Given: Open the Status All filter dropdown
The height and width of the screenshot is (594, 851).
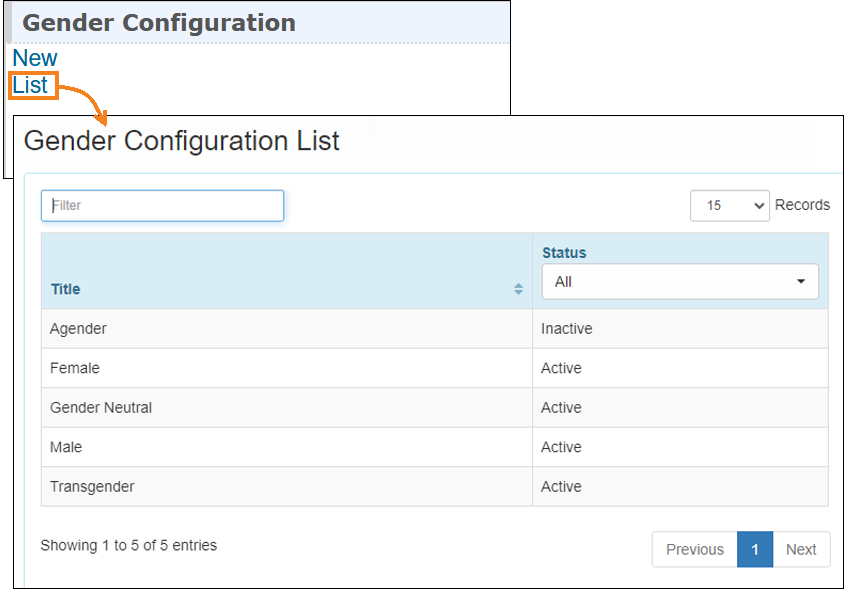Looking at the screenshot, I should (680, 282).
